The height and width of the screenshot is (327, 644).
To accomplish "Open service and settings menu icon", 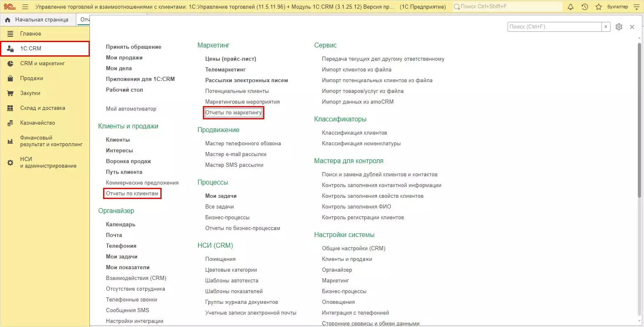I will (636, 7).
